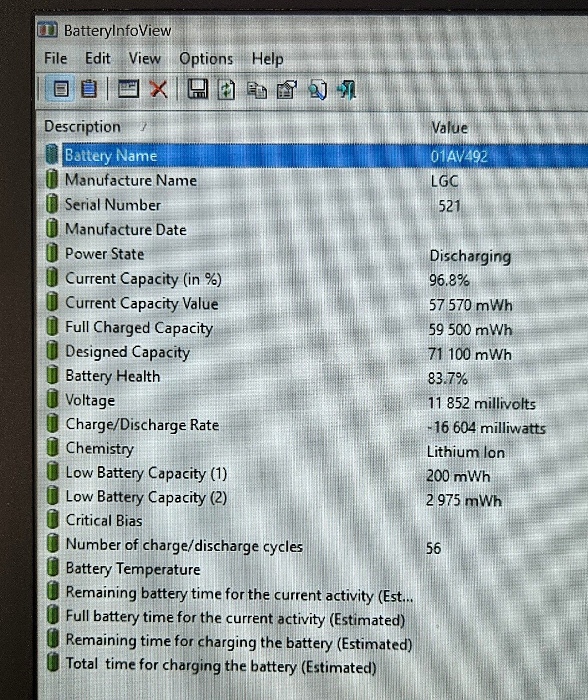Image resolution: width=588 pixels, height=700 pixels.
Task: Click the LGC manufacturer value
Action: (444, 181)
